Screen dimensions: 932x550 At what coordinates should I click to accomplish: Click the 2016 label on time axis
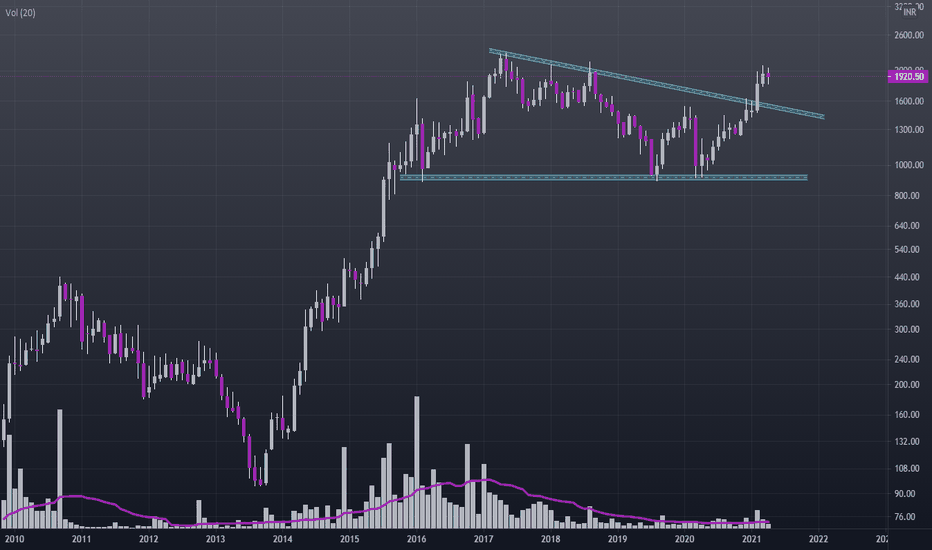[x=416, y=539]
